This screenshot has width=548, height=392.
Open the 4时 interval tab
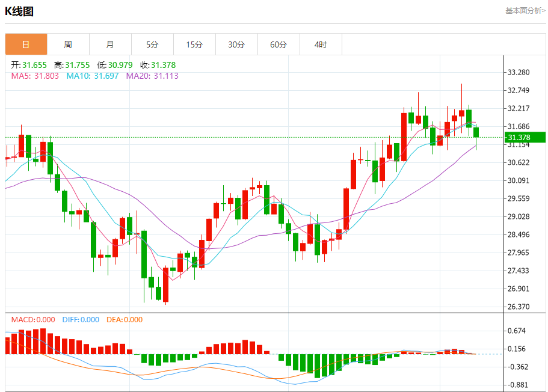[321, 44]
